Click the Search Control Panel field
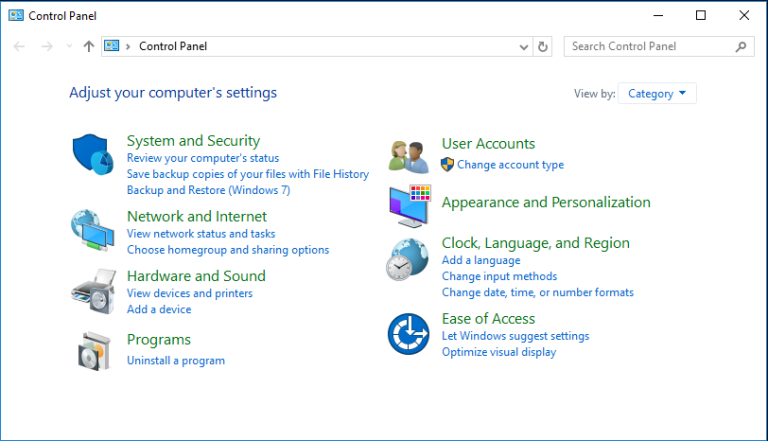The image size is (768, 441). point(659,47)
